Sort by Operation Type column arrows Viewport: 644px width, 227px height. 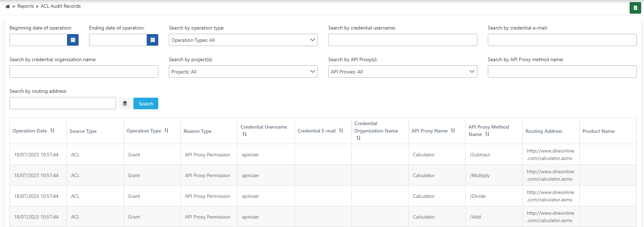pyautogui.click(x=166, y=131)
